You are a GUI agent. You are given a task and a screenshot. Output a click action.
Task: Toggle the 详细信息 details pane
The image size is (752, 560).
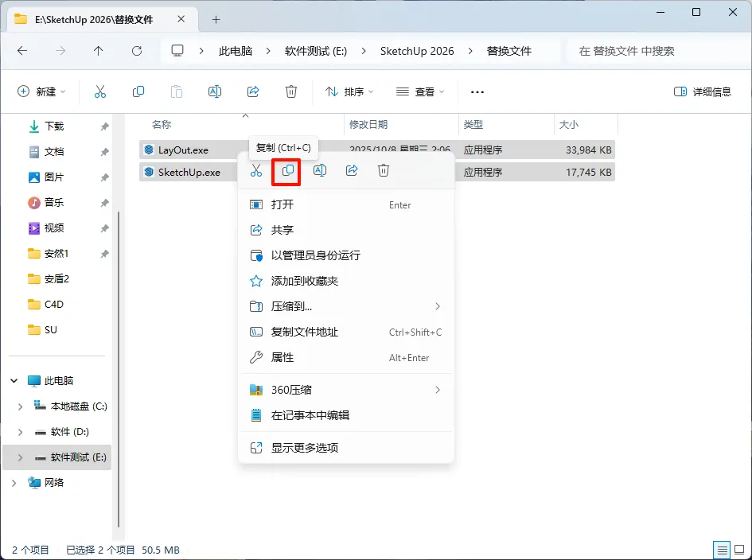coord(703,91)
